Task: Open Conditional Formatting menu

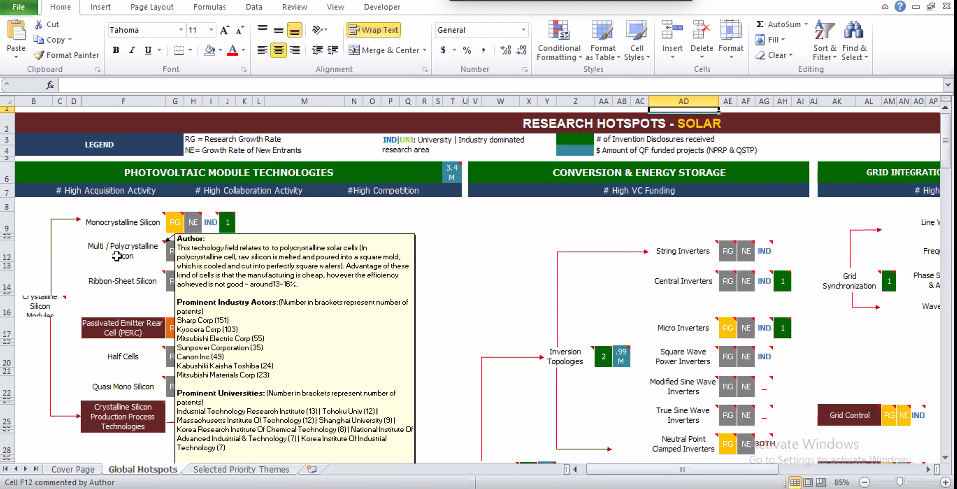Action: click(558, 40)
